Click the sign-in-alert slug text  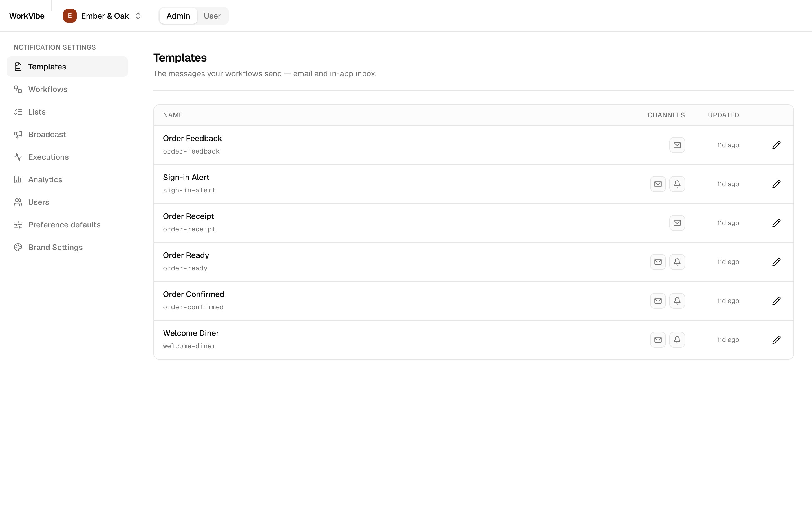[x=189, y=190]
